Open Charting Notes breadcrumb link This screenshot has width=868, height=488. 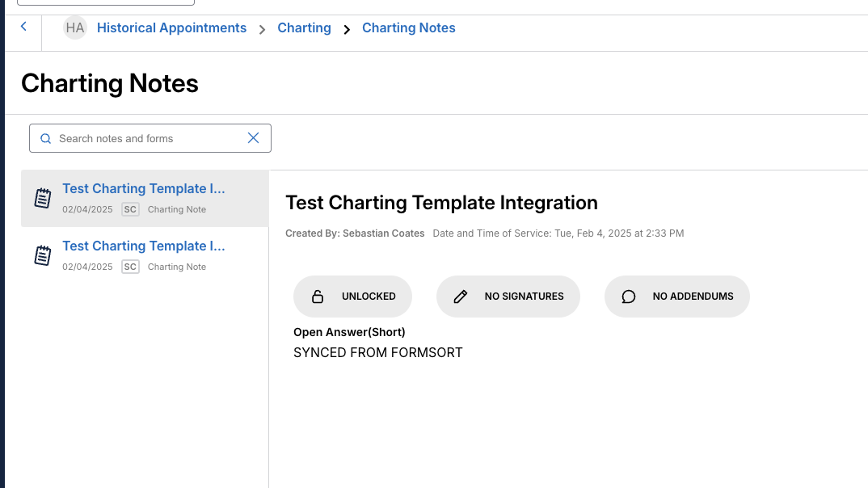click(408, 27)
